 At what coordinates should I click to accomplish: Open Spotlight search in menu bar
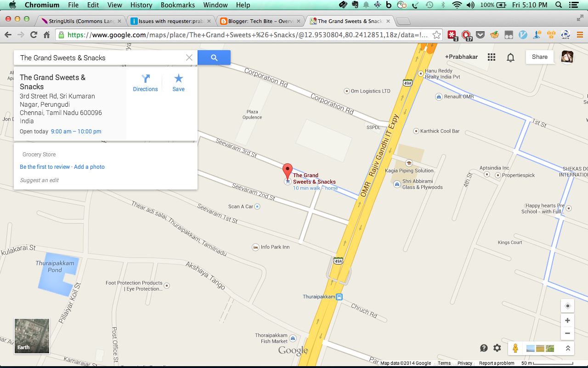pos(559,5)
